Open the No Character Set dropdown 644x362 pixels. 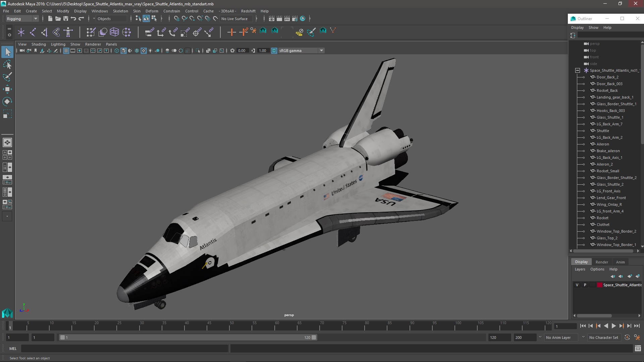pos(604,338)
